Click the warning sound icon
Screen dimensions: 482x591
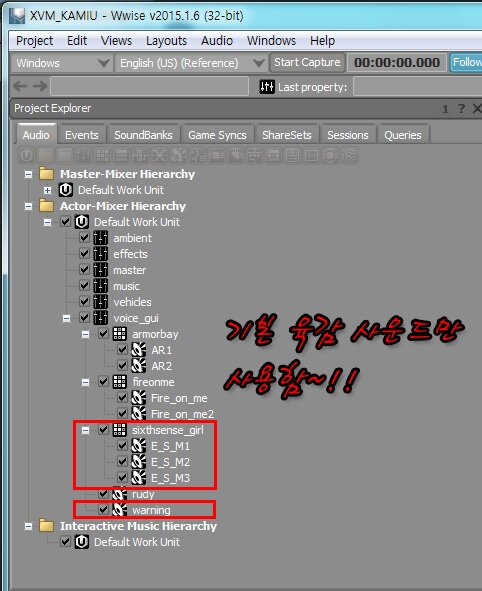click(119, 510)
